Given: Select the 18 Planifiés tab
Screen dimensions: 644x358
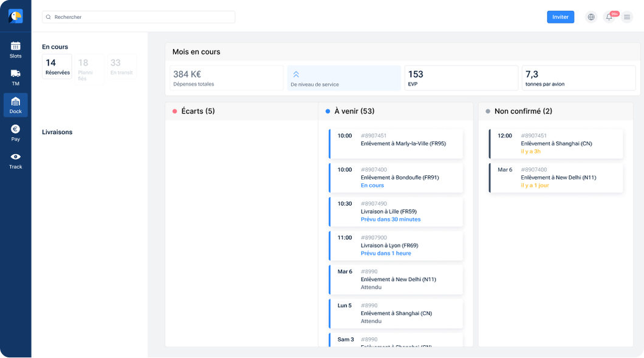Looking at the screenshot, I should point(89,69).
